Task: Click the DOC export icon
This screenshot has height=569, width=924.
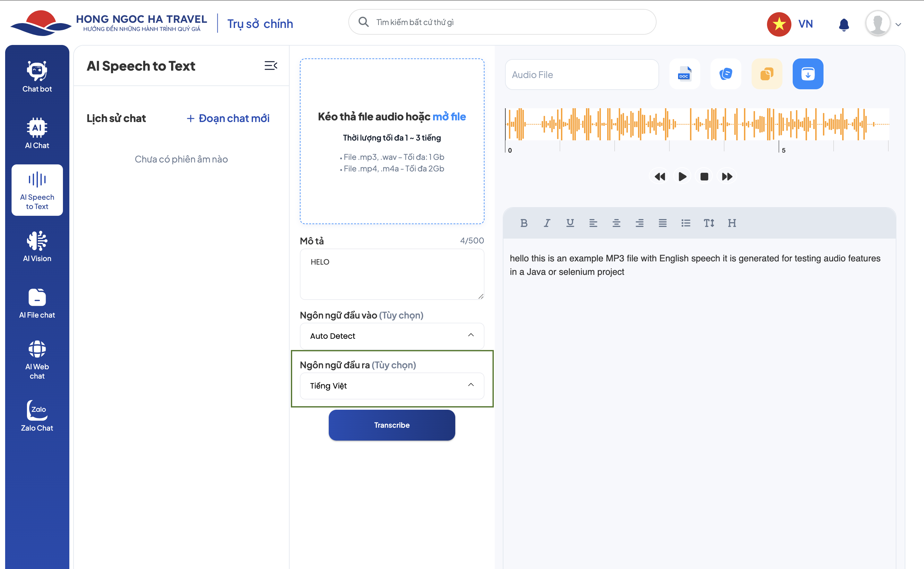Action: click(x=684, y=74)
